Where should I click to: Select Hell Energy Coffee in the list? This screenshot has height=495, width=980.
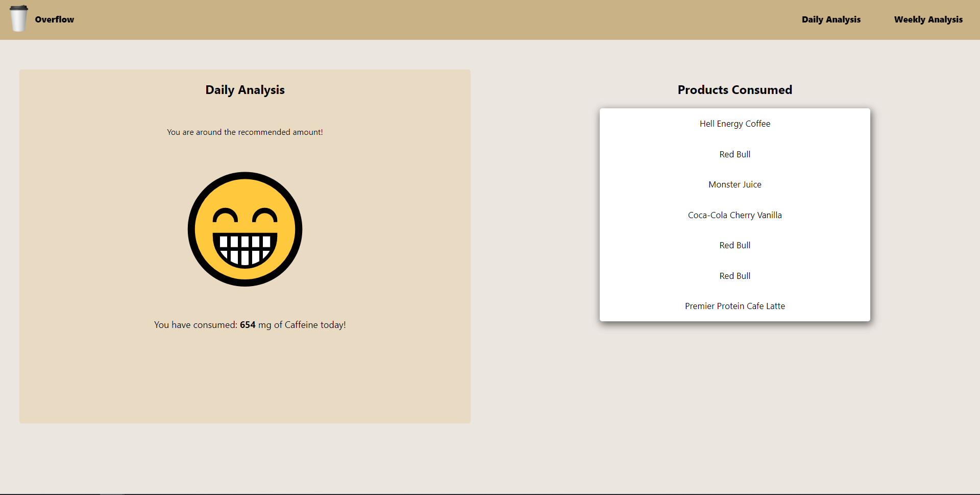tap(735, 124)
